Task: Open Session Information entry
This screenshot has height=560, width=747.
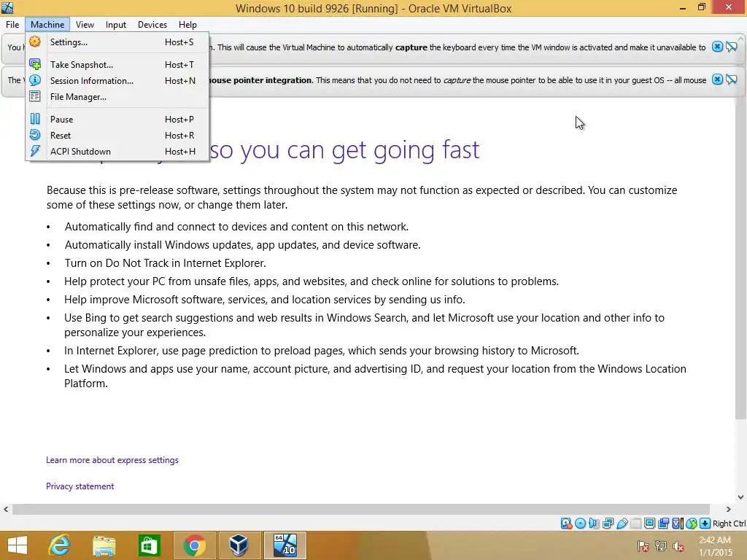Action: tap(117, 80)
